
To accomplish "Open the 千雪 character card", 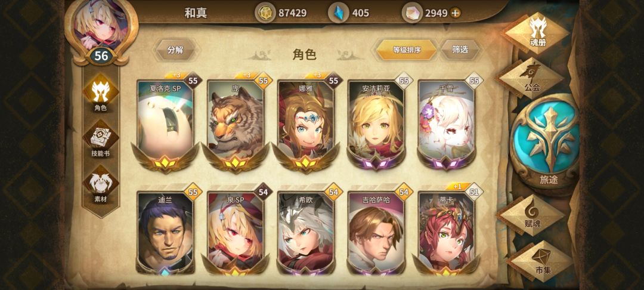I will coord(446,121).
